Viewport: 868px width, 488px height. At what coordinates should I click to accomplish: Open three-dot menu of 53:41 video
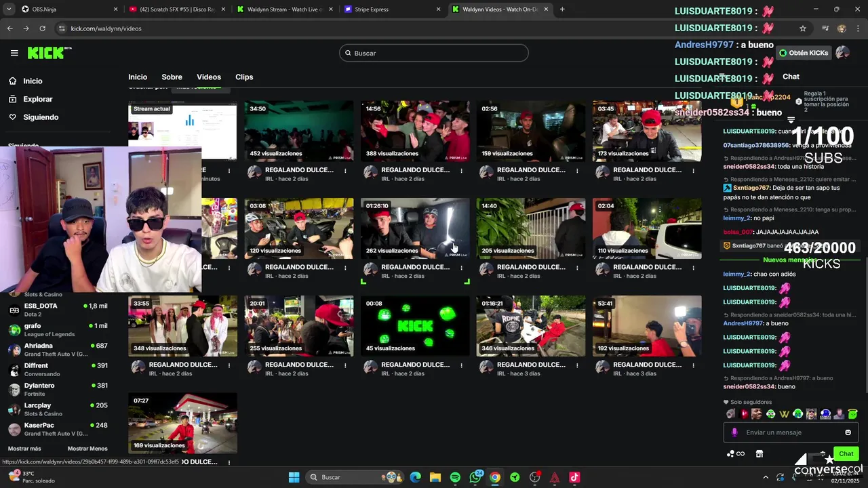click(693, 365)
